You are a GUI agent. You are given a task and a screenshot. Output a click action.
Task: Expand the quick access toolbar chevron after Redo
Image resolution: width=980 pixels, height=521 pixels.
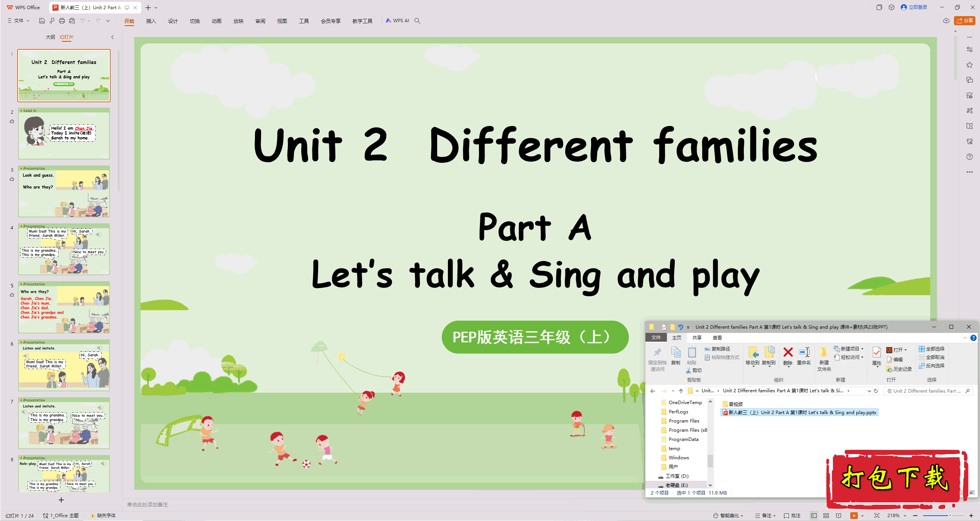[x=108, y=21]
